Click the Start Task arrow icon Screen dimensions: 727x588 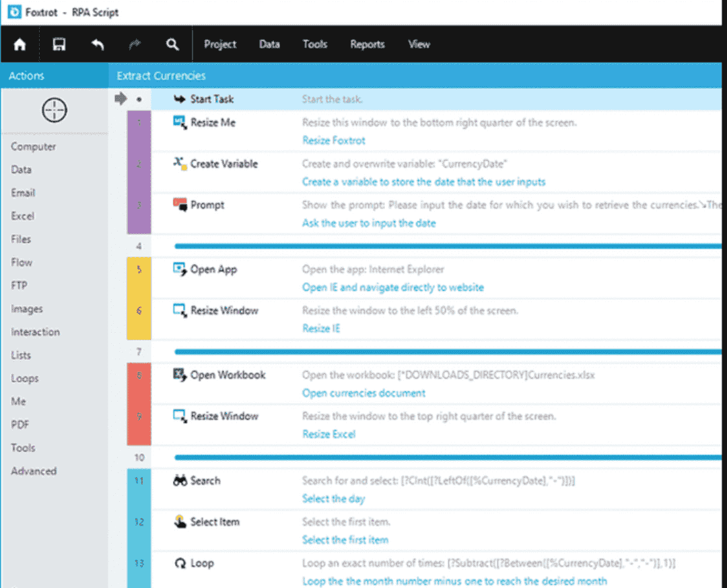[178, 98]
